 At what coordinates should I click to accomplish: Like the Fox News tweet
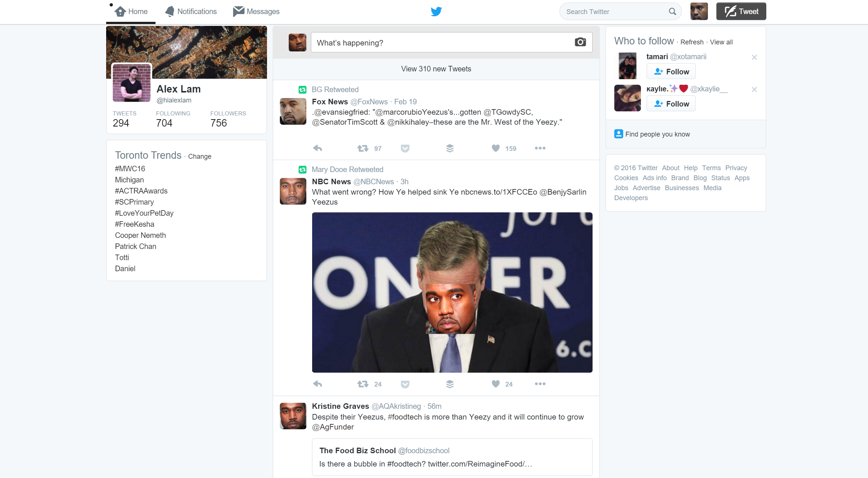click(x=496, y=148)
